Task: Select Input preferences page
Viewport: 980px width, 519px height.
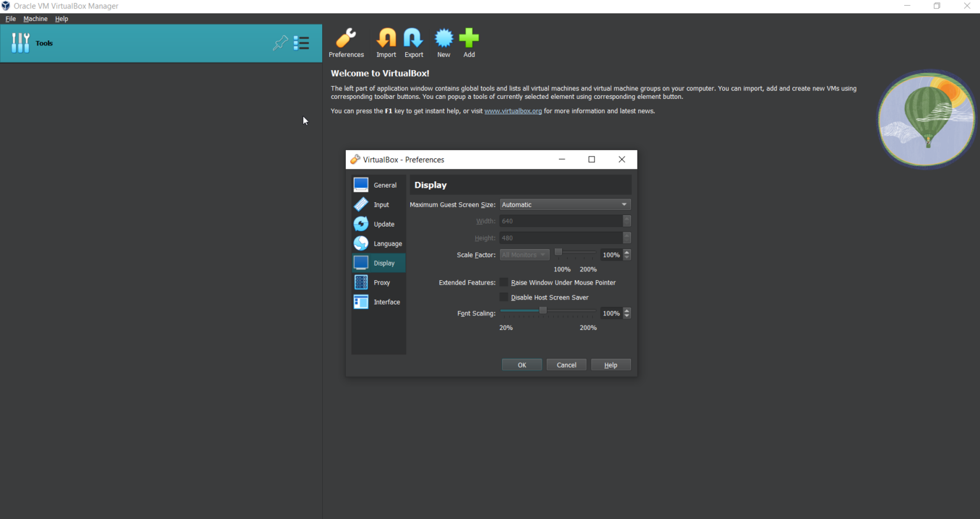Action: (x=378, y=204)
